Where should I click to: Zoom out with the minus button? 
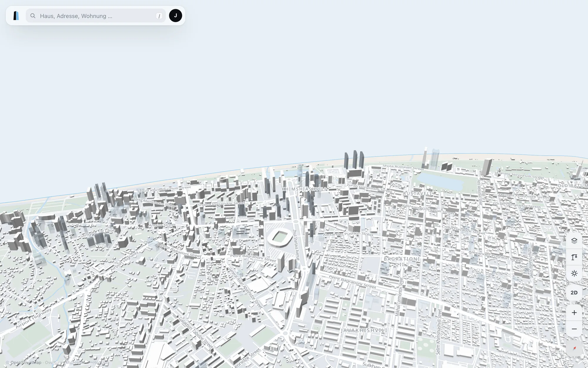point(574,329)
